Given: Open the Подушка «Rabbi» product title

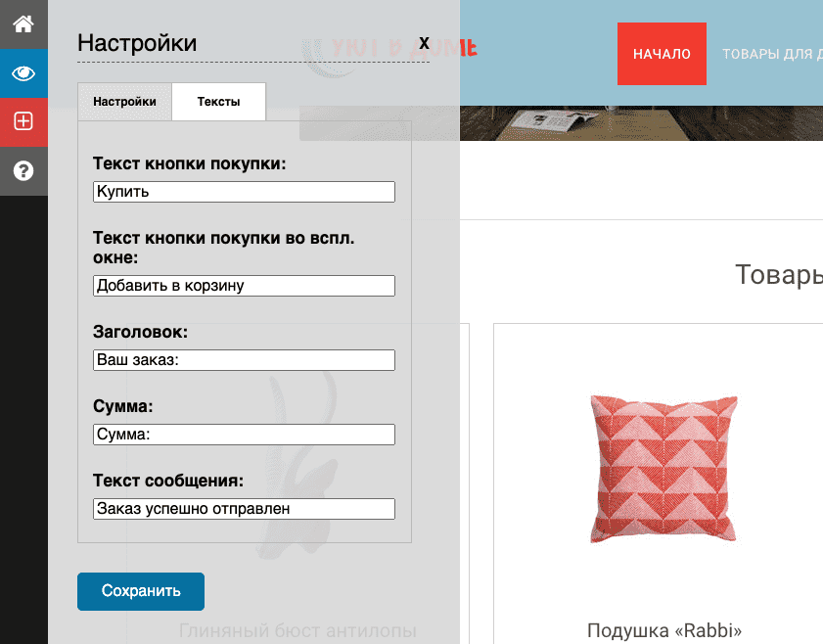Looking at the screenshot, I should pos(663,630).
